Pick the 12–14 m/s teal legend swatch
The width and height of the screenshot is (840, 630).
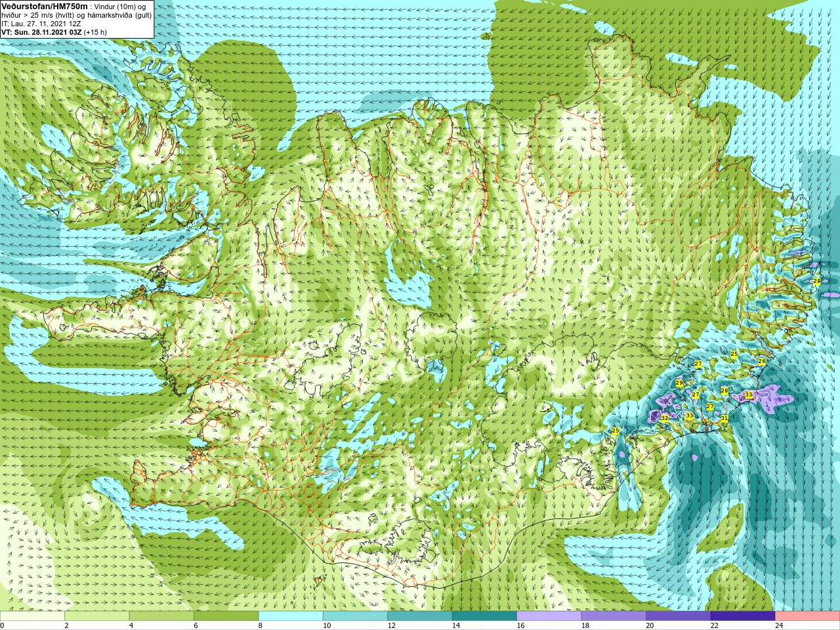420,616
